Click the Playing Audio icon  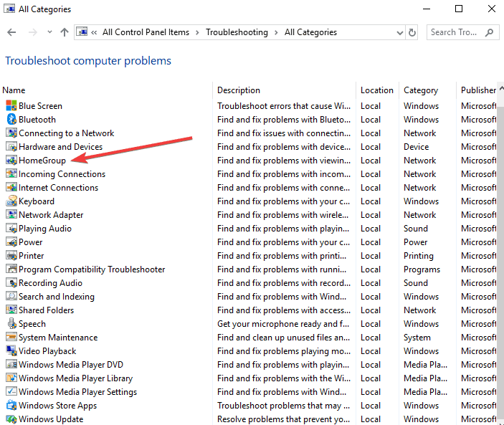(11, 228)
